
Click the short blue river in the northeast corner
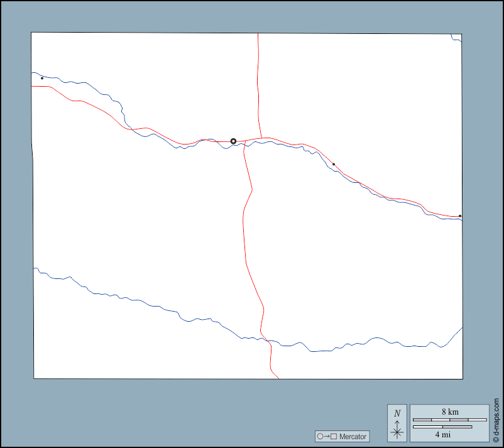(x=456, y=38)
